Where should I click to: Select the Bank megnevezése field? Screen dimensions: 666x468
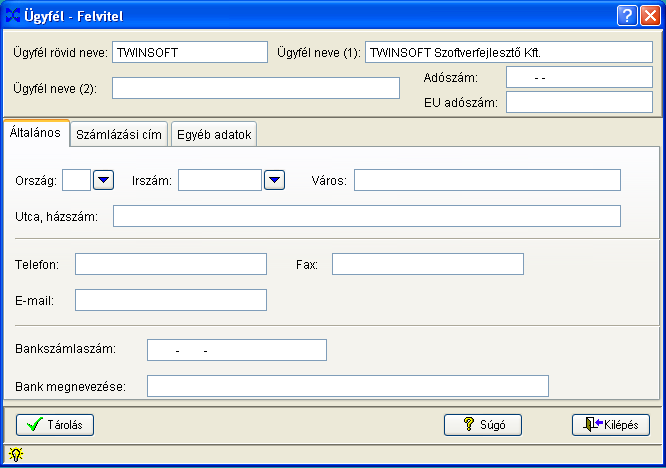(x=348, y=386)
